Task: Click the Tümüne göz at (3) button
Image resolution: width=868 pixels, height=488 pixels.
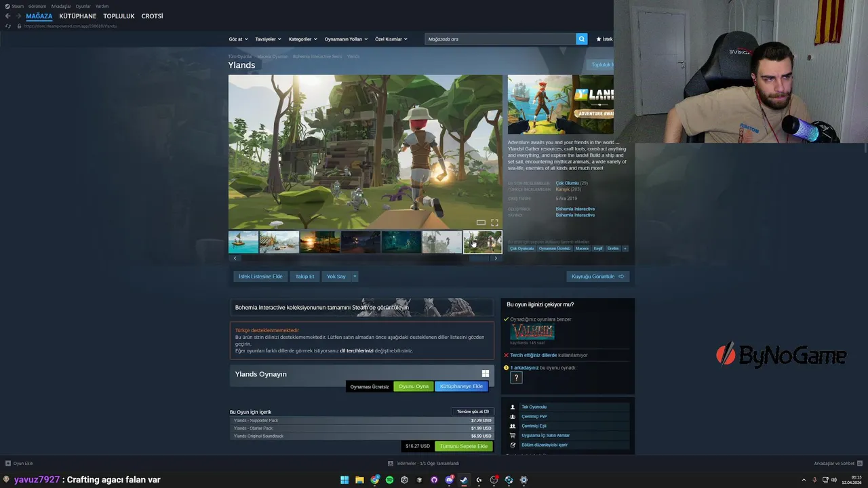Action: 473,411
